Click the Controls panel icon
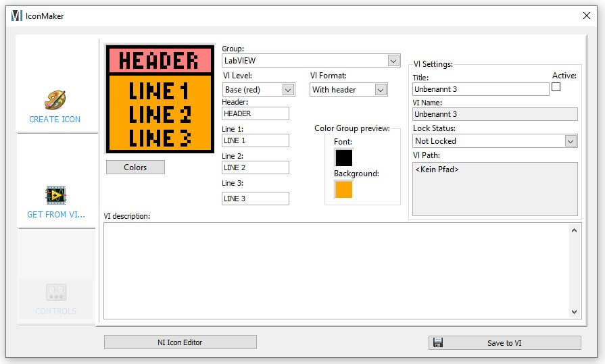The image size is (605, 364). 55,292
